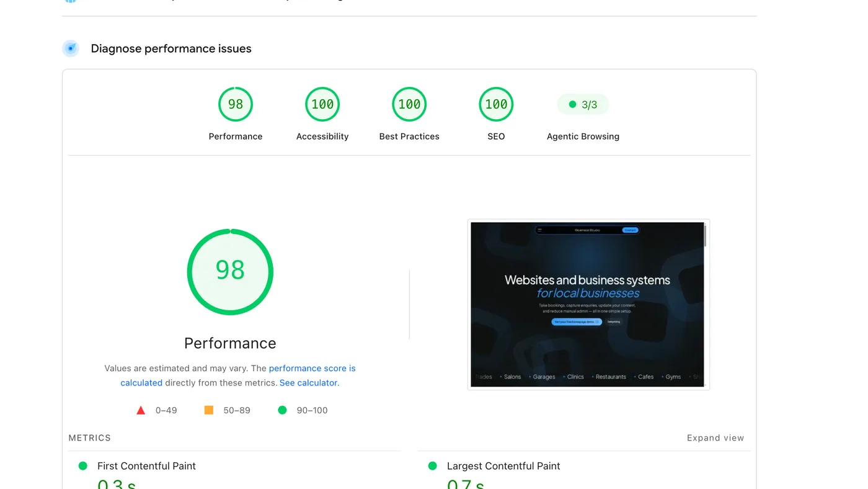This screenshot has height=489, width=868.
Task: Click the "Values are estimated and may vary" text
Action: 177,368
